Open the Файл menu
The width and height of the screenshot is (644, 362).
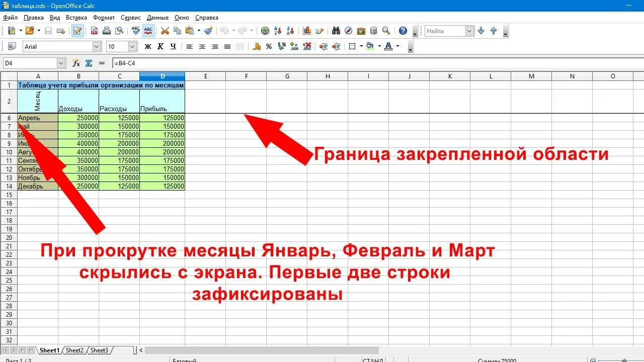click(10, 18)
